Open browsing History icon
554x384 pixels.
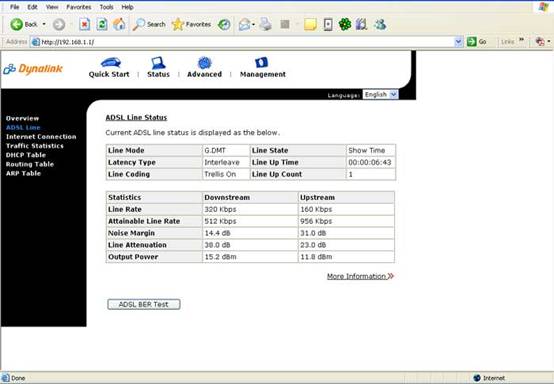[x=224, y=24]
